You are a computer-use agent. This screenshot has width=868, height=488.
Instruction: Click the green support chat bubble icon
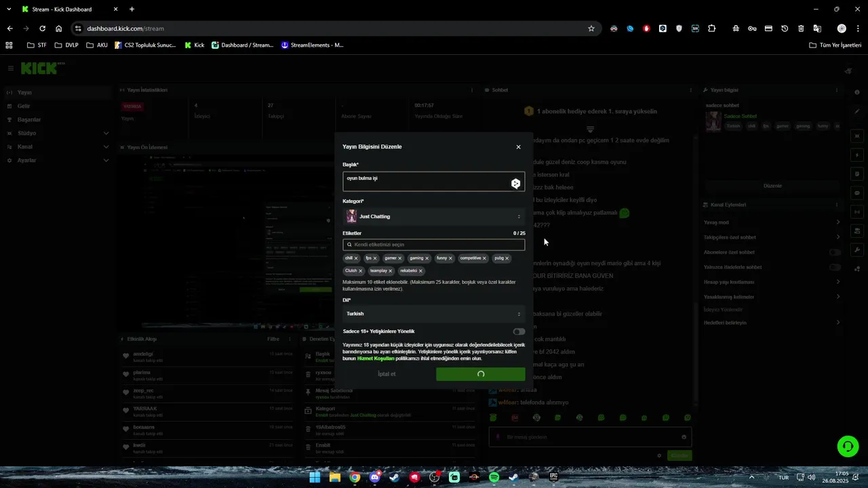848,445
